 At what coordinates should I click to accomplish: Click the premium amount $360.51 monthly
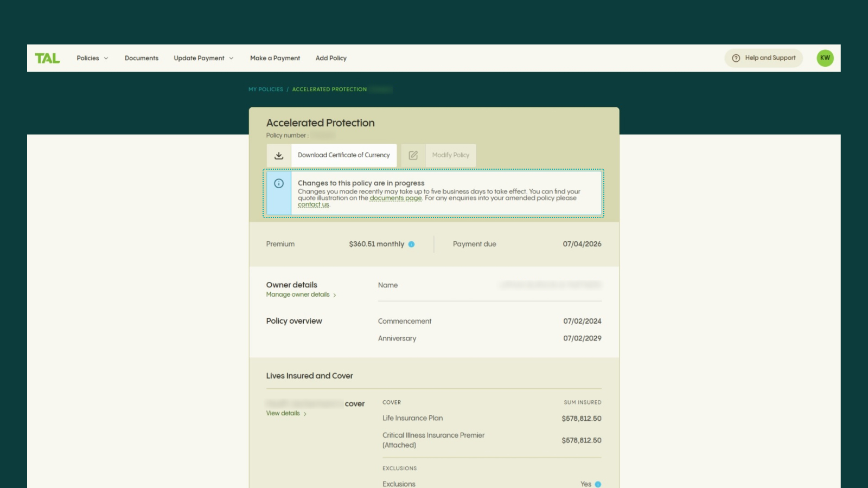(376, 245)
